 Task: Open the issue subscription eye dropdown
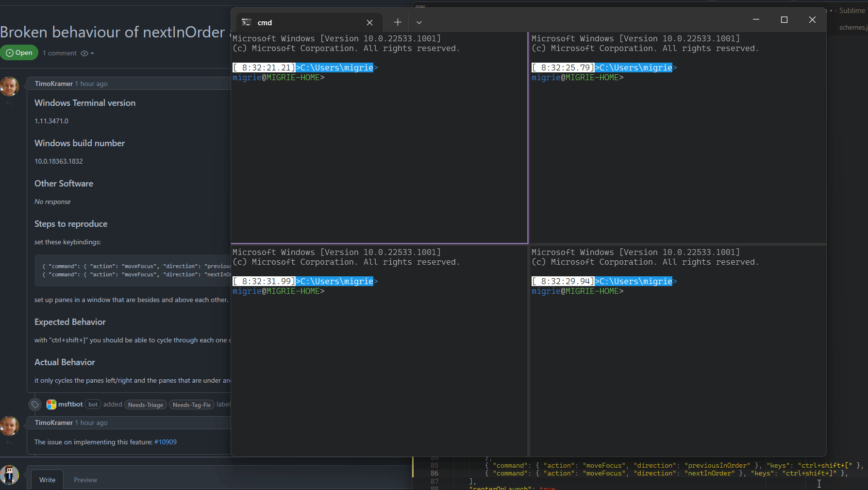coord(87,53)
